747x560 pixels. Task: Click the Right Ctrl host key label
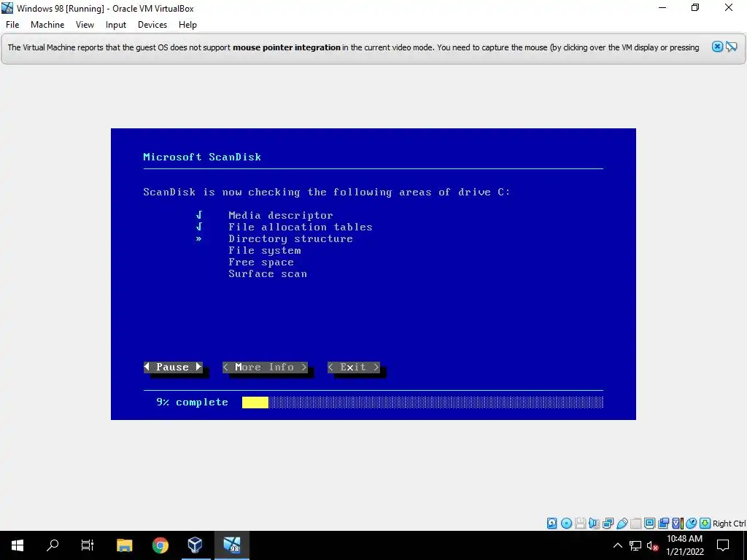coord(729,524)
